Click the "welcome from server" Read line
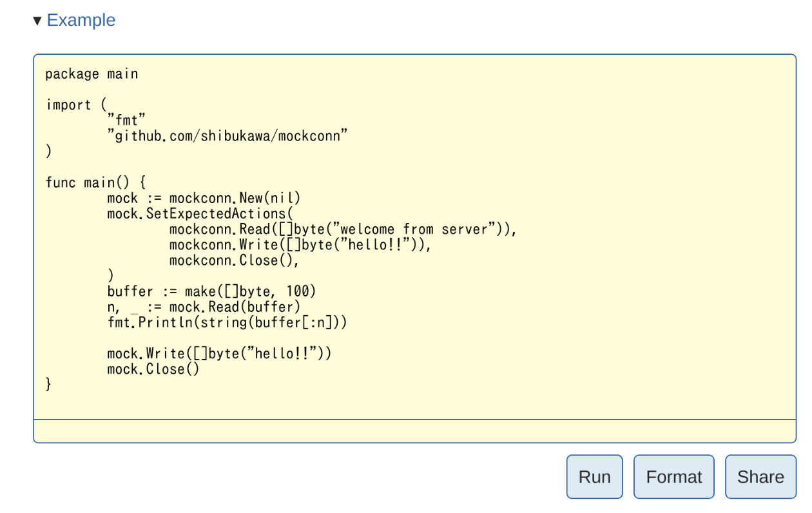Viewport: 812px width, 513px height. [x=343, y=229]
